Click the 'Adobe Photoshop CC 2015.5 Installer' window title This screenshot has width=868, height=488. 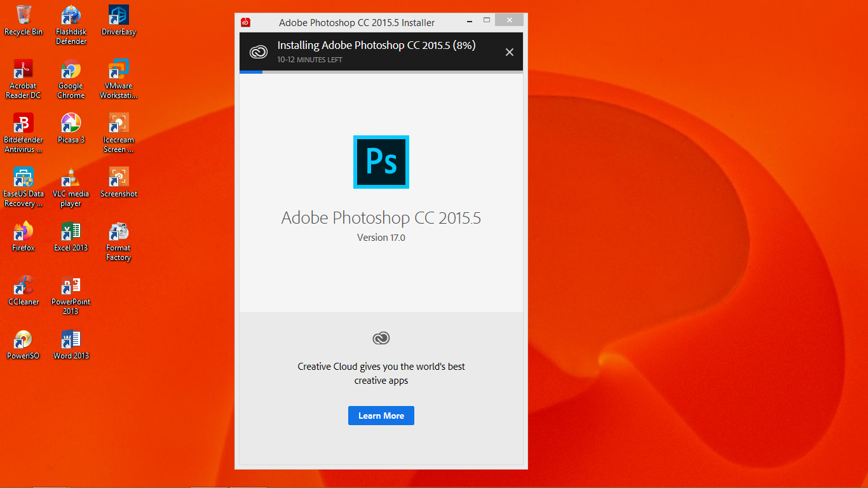tap(357, 23)
